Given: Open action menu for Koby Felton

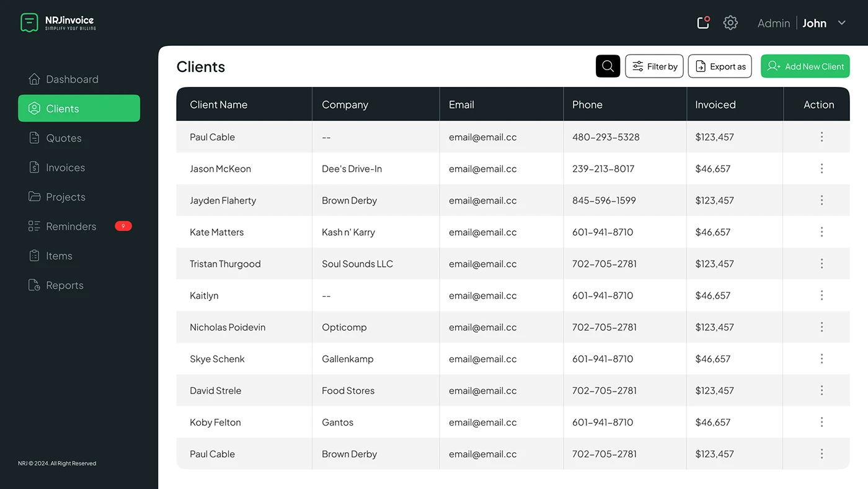Looking at the screenshot, I should [x=821, y=422].
